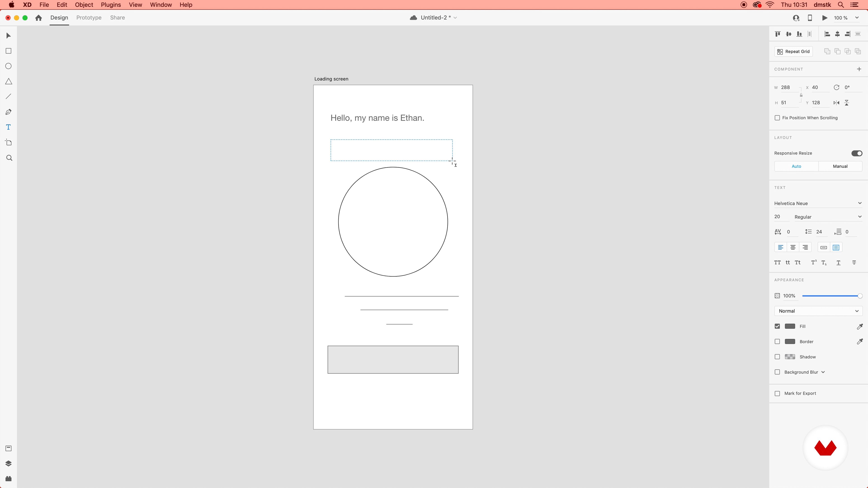Image resolution: width=868 pixels, height=488 pixels.
Task: Check the Mark for Export option
Action: (777, 393)
